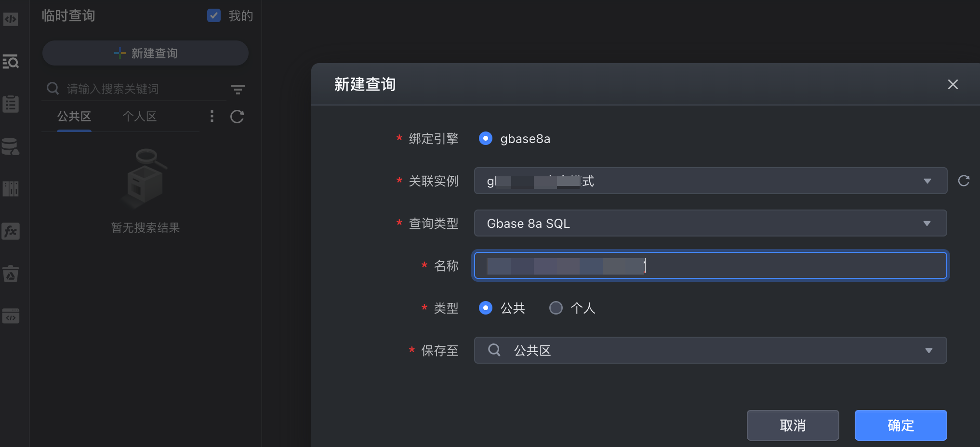Switch to the 公共区 tab
The image size is (980, 447).
tap(74, 117)
